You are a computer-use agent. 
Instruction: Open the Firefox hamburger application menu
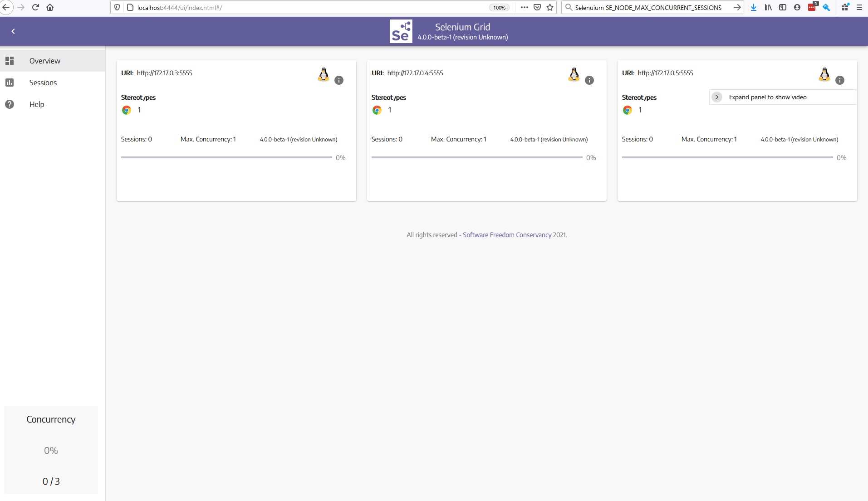(x=859, y=7)
